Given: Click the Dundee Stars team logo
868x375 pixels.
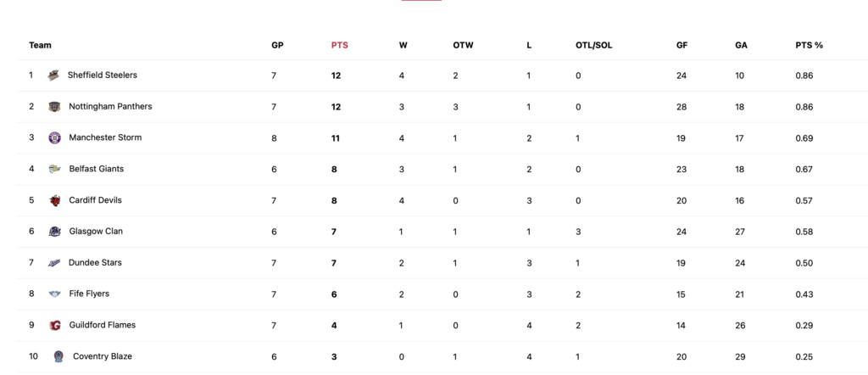Looking at the screenshot, I should tap(54, 263).
